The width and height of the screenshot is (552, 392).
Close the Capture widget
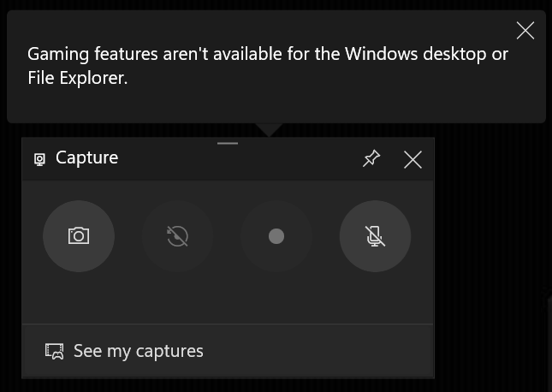point(413,160)
